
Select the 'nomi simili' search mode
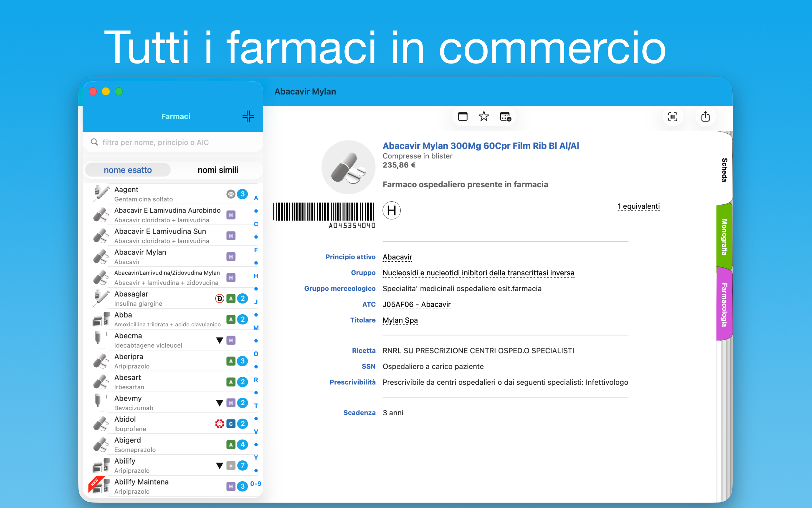click(x=218, y=170)
